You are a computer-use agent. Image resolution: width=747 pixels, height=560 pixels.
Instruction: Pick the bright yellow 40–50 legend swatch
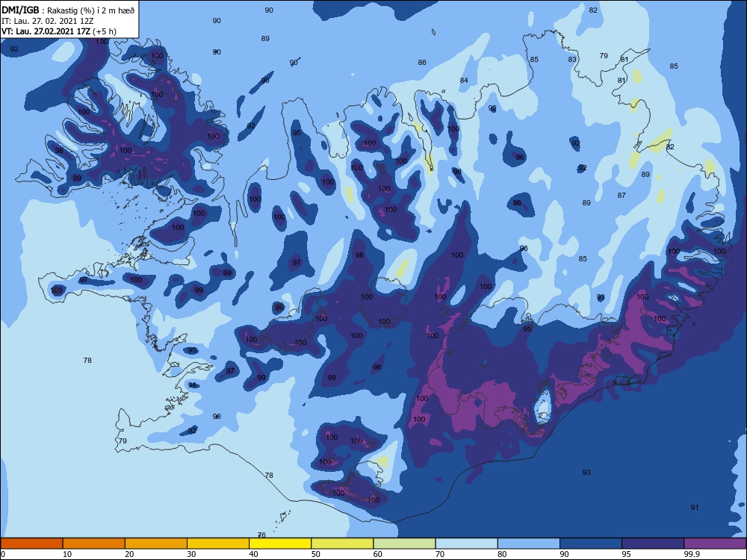(280, 544)
